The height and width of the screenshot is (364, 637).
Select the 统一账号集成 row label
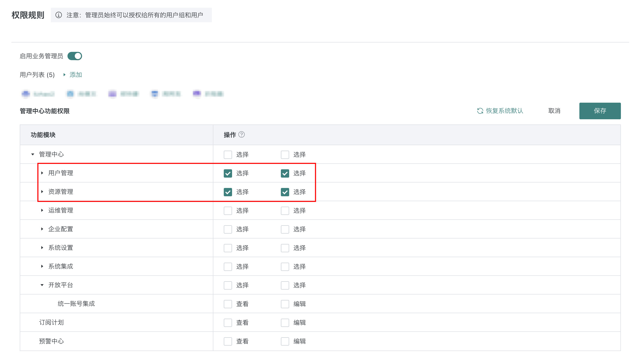coord(76,304)
